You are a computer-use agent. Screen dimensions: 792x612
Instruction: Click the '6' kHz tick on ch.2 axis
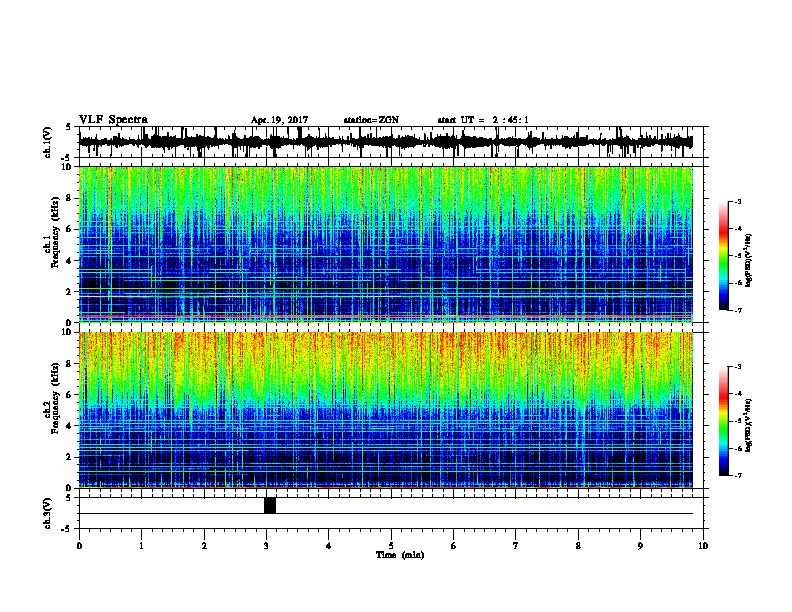coord(70,395)
